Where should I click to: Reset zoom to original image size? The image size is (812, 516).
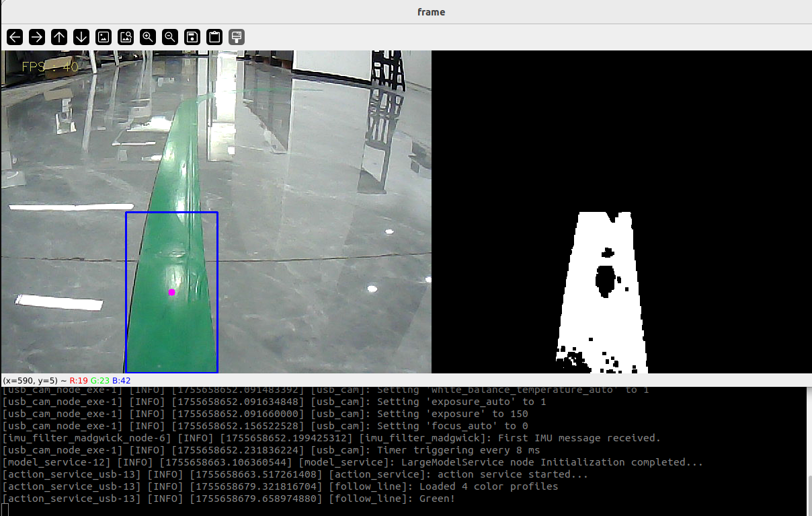click(104, 37)
